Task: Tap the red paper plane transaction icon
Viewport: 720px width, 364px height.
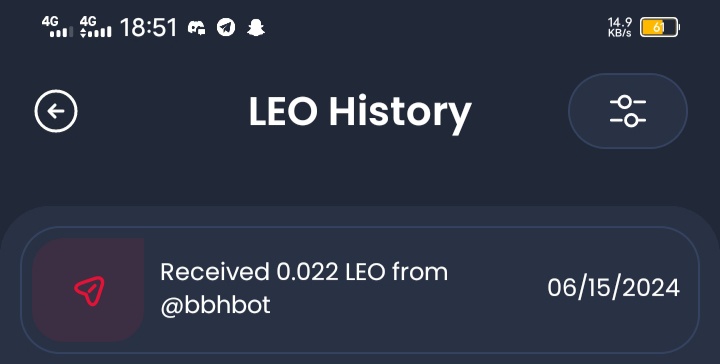Action: click(x=90, y=291)
